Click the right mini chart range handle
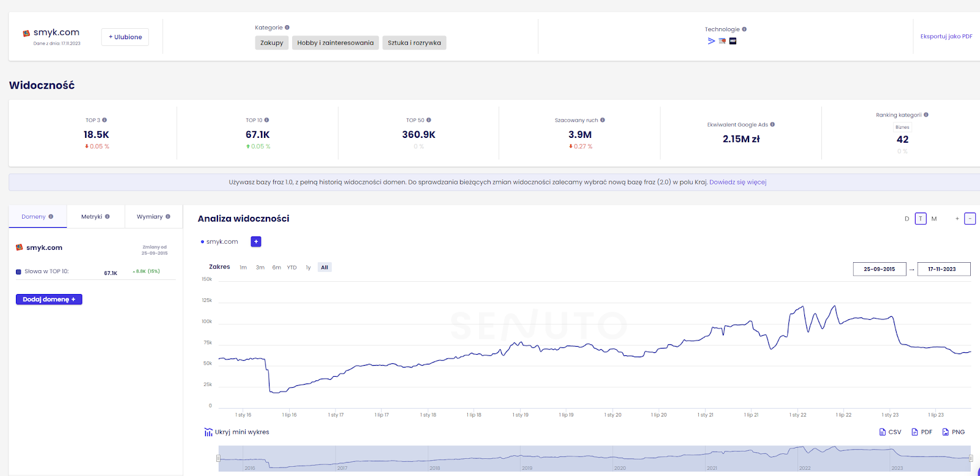Screen dimensions: 980x476 point(971,458)
